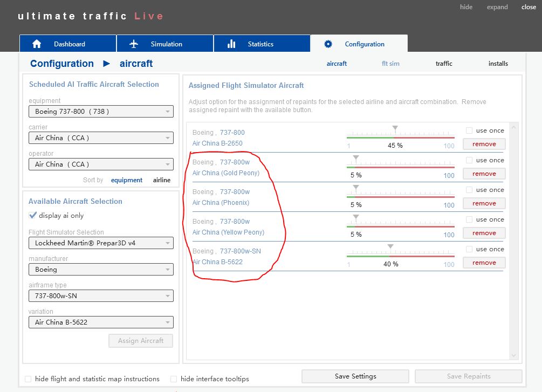Sort by airline

[x=162, y=180]
